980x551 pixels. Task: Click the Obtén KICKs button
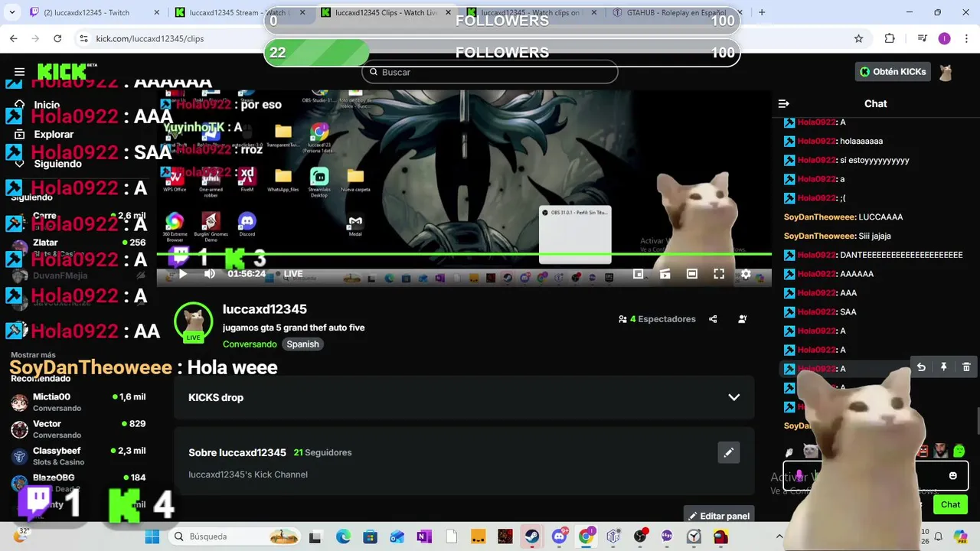click(x=893, y=72)
